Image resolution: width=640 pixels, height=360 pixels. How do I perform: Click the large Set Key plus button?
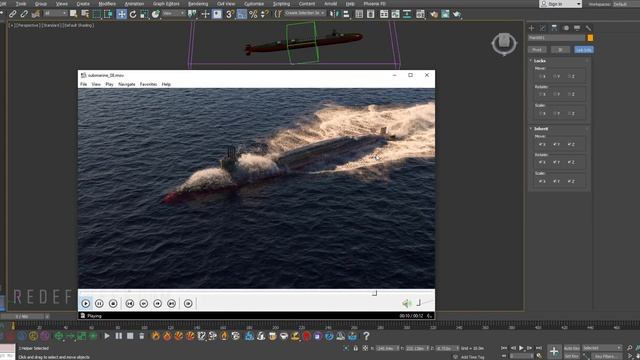pos(554,351)
